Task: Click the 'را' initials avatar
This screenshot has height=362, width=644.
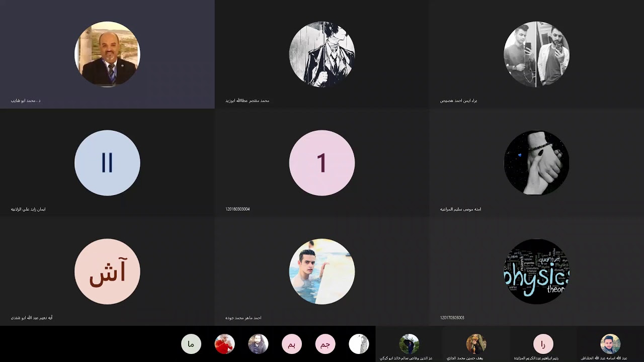Action: 543,344
